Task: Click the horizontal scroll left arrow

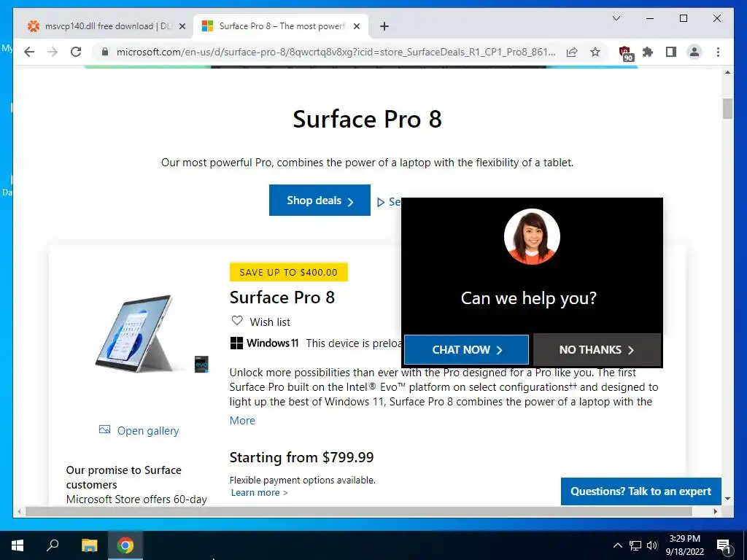Action: 19,511
